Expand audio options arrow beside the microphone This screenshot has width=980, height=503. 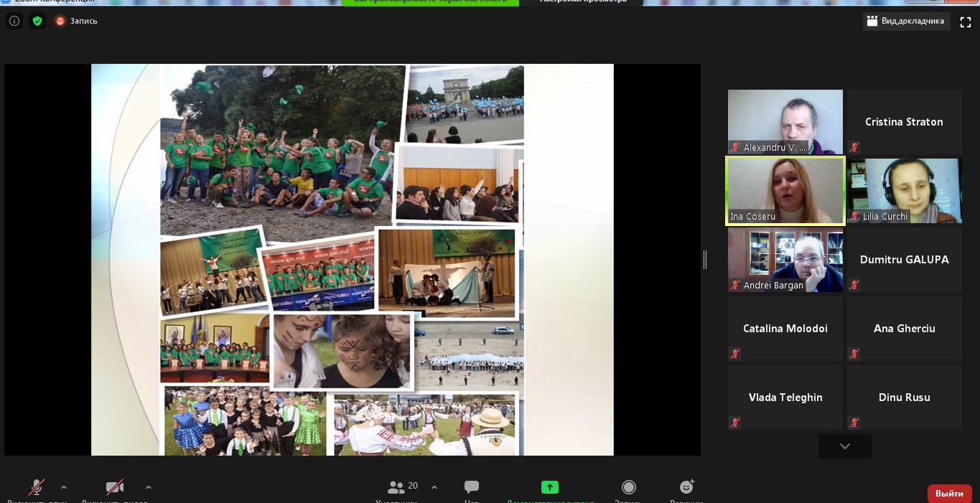pos(64,487)
